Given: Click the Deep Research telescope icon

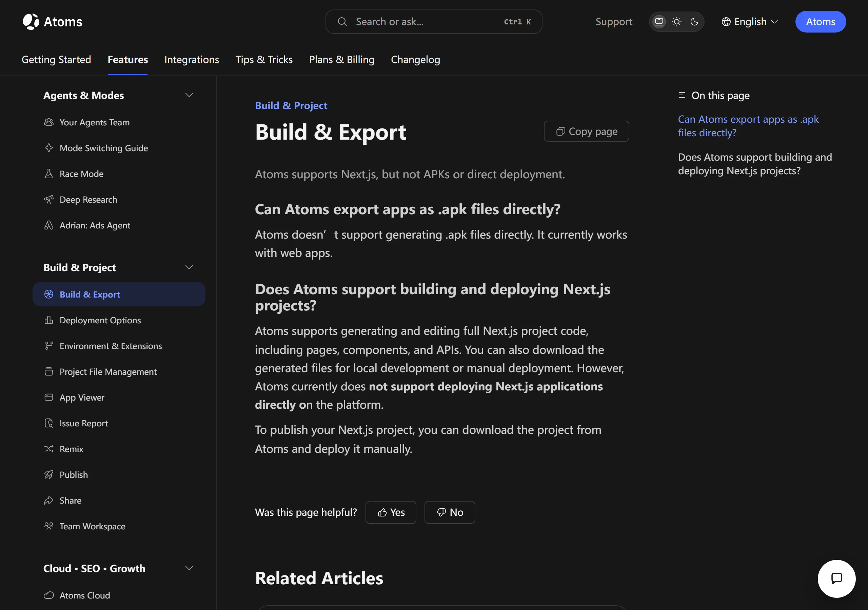Looking at the screenshot, I should click(49, 199).
